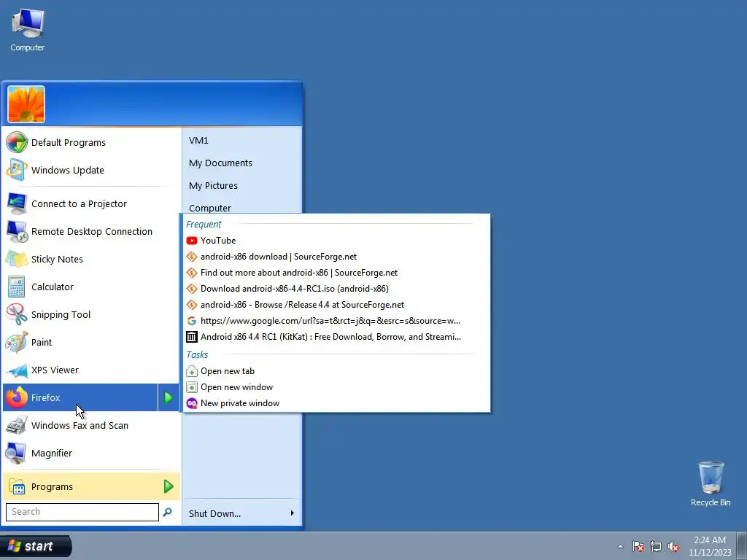Image resolution: width=747 pixels, height=560 pixels.
Task: Open the google.com/url jump list entry
Action: pyautogui.click(x=336, y=321)
